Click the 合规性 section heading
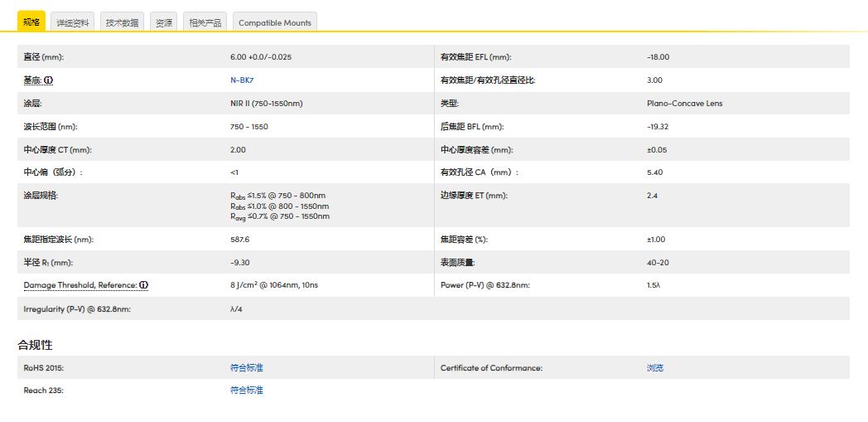 tap(35, 344)
